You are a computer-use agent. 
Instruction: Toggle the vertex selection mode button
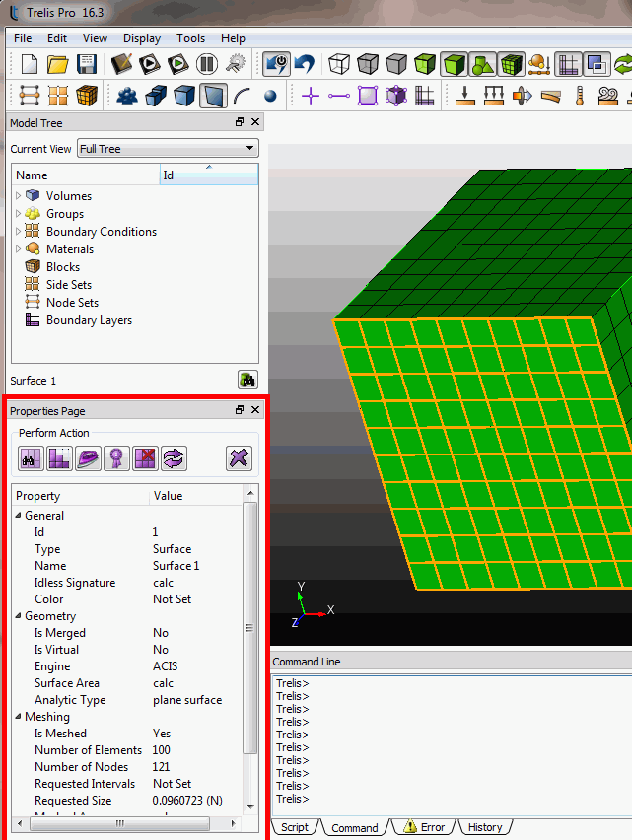coord(269,96)
